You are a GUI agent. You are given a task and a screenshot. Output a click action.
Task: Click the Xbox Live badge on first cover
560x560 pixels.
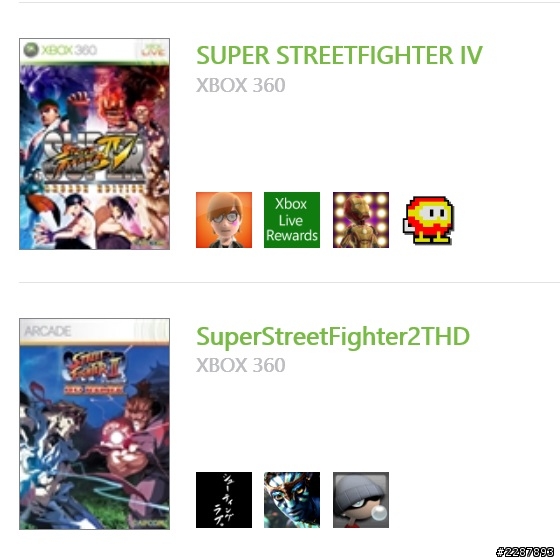coord(152,50)
